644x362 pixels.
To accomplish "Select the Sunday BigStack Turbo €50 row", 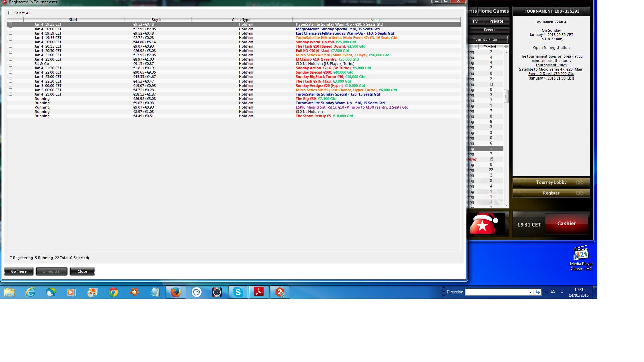I will (x=234, y=77).
